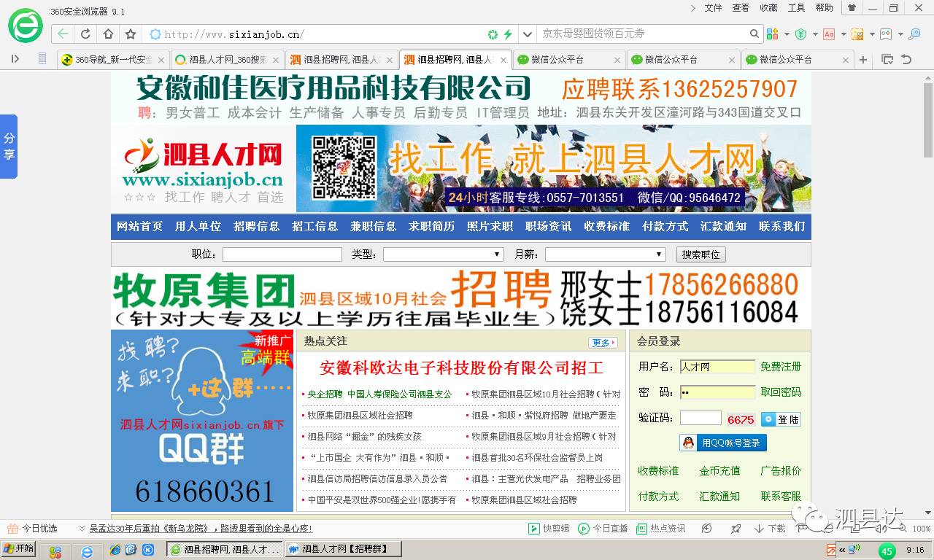Open 快剪辑 in the status bar

[547, 529]
